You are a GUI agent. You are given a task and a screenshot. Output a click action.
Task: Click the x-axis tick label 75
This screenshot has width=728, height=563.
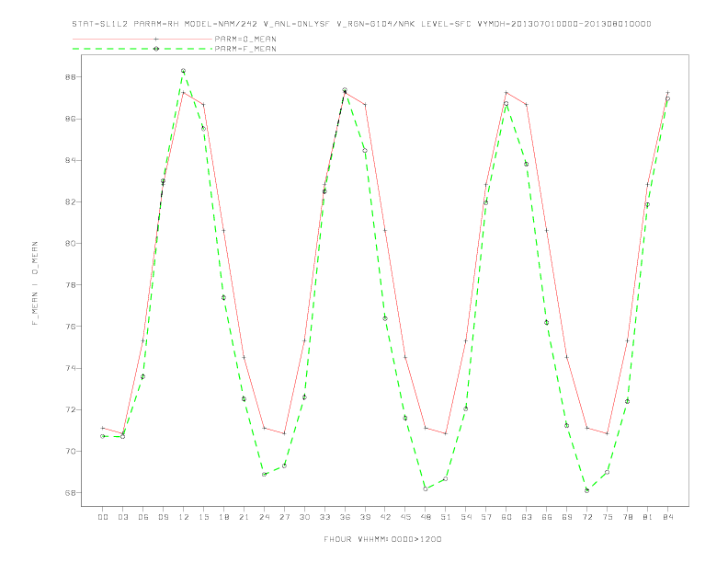608,517
